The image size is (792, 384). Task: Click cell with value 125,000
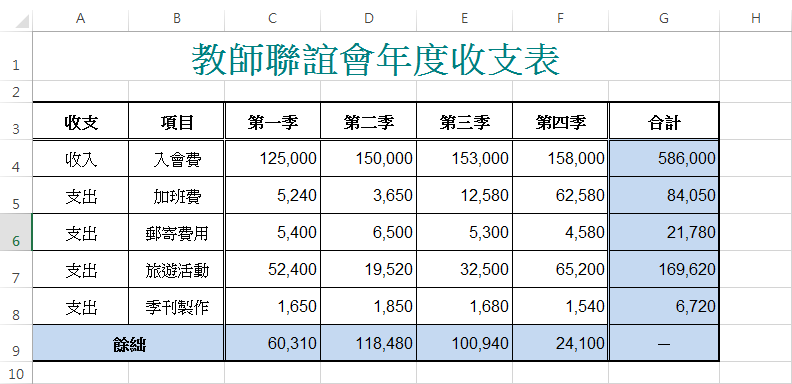pyautogui.click(x=273, y=159)
